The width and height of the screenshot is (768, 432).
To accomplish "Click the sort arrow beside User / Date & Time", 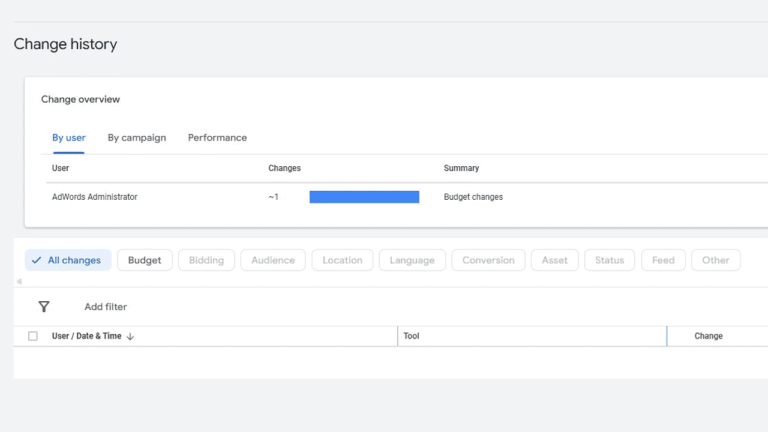I will (130, 336).
